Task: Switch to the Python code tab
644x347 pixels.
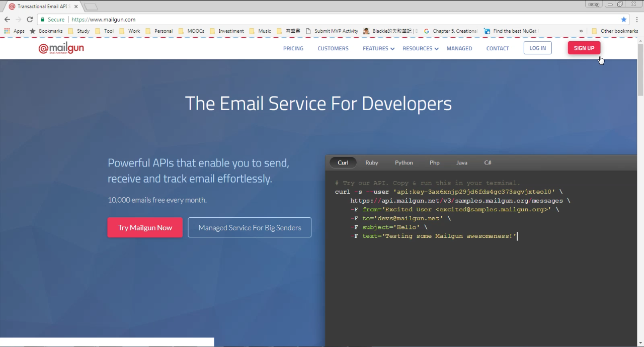Action: (404, 162)
